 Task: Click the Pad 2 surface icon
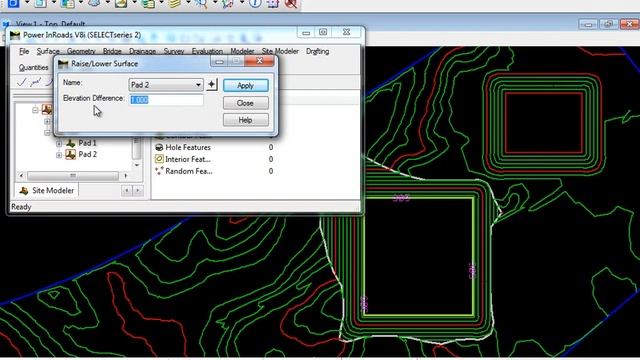pyautogui.click(x=71, y=155)
